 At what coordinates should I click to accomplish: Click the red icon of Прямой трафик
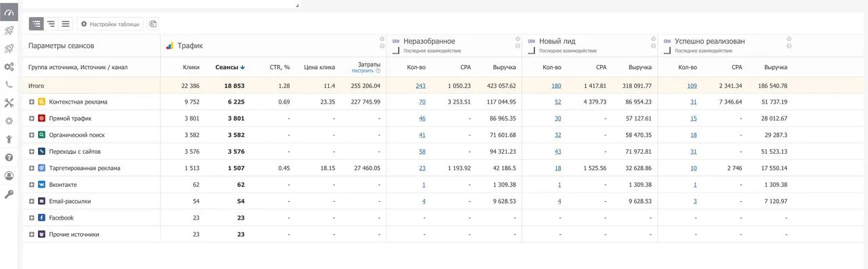coord(42,118)
